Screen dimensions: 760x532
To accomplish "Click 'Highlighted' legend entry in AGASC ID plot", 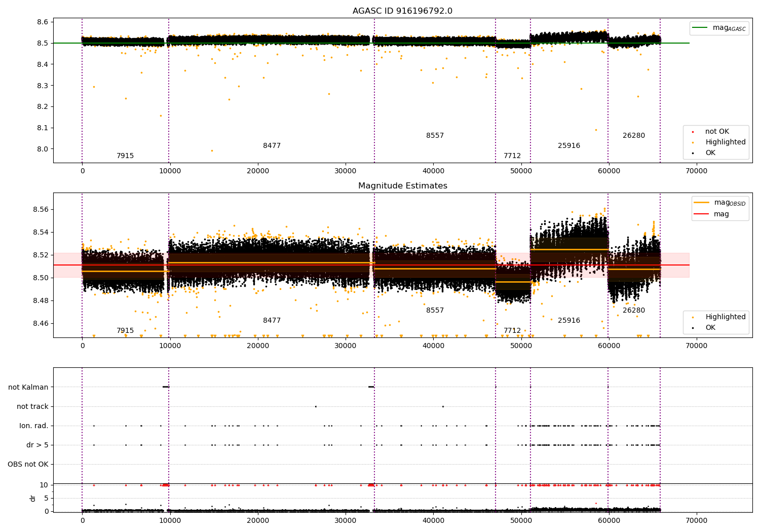I will click(718, 142).
